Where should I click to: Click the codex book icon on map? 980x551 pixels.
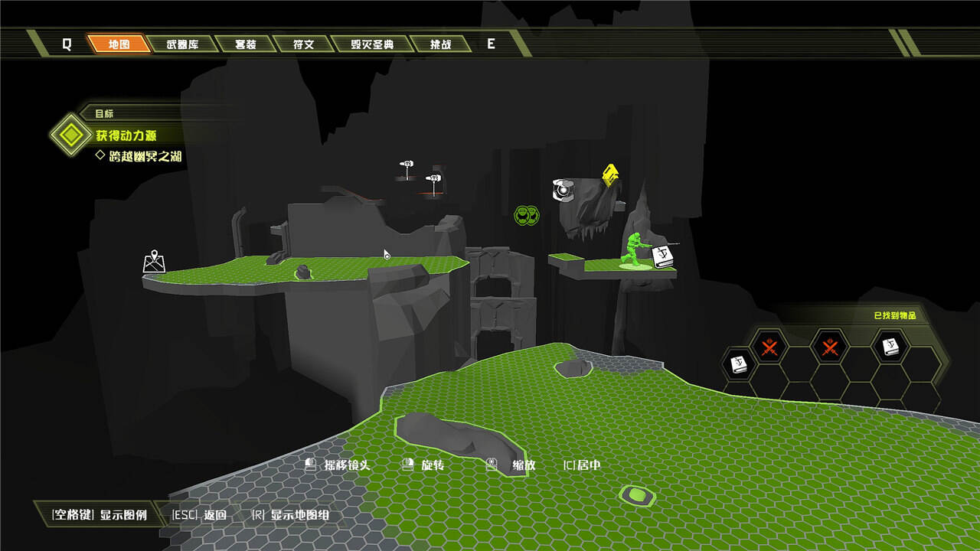pos(662,258)
